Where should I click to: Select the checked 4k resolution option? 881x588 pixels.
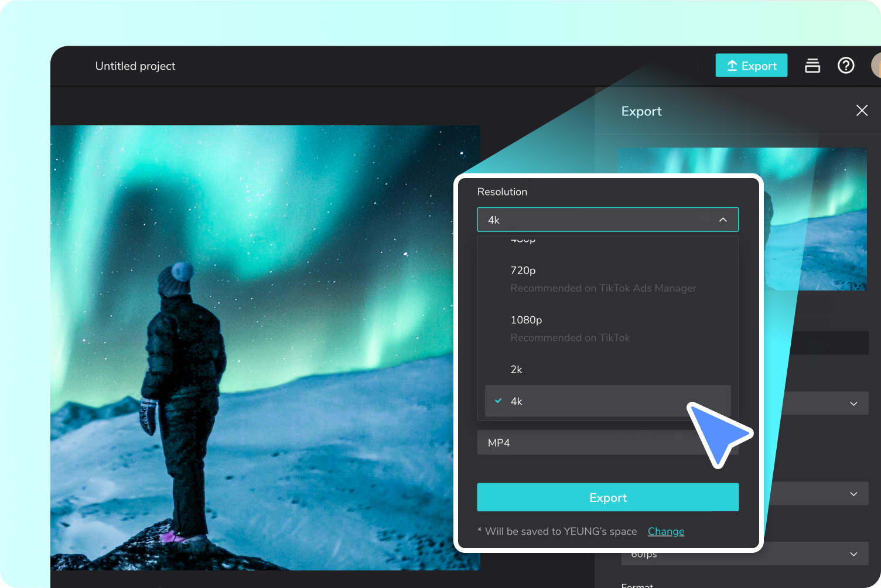(608, 401)
